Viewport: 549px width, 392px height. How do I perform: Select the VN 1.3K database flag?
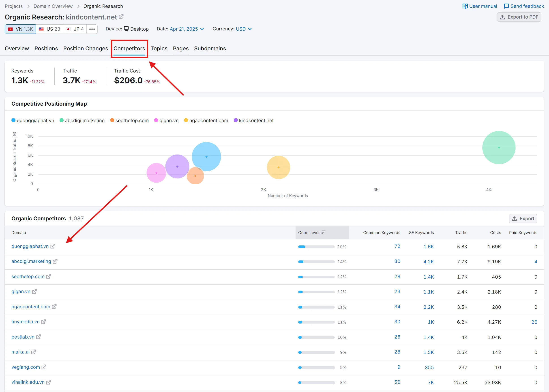(20, 29)
